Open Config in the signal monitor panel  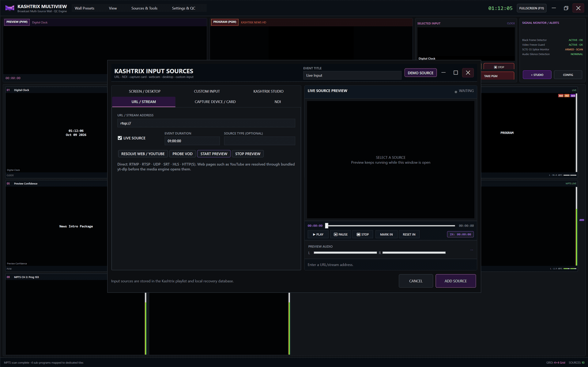click(568, 75)
